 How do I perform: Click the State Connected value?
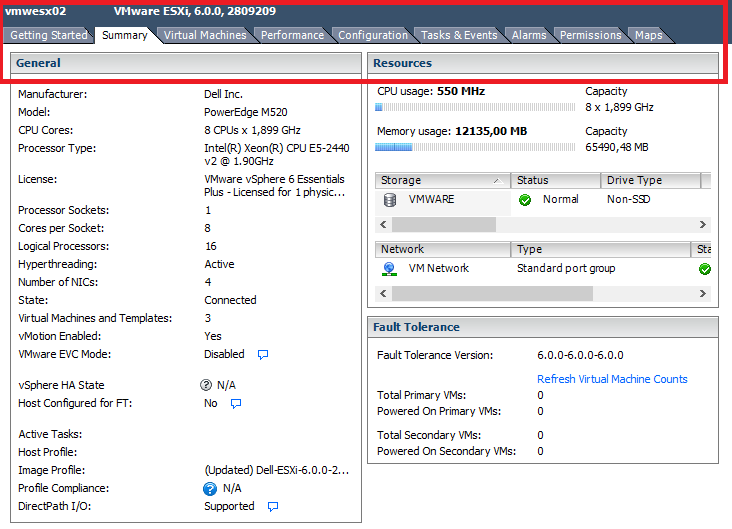[x=230, y=300]
